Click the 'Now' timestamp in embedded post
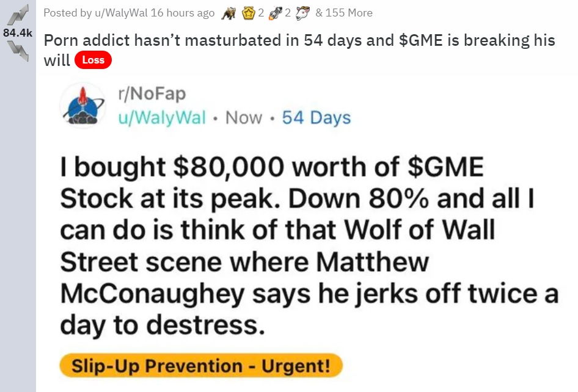The height and width of the screenshot is (392, 578). coord(244,118)
